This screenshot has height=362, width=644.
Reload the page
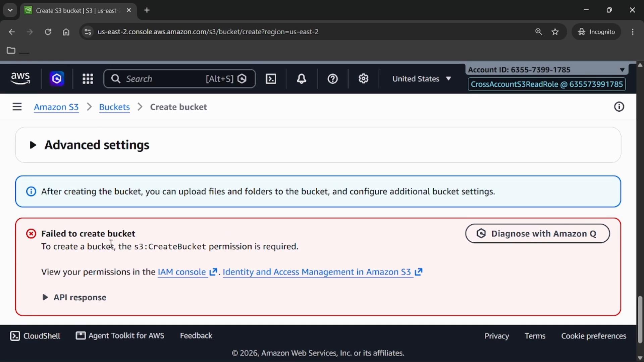pyautogui.click(x=48, y=32)
